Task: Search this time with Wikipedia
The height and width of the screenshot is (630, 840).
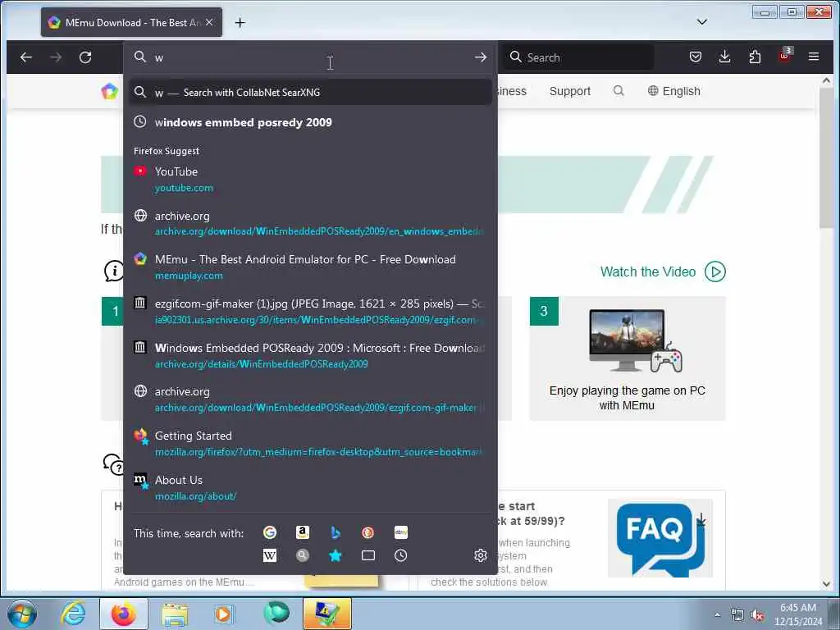Action: tap(269, 555)
